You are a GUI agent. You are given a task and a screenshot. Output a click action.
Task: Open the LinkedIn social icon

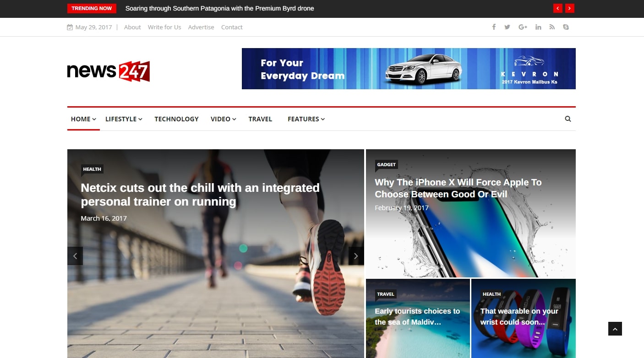tap(538, 27)
